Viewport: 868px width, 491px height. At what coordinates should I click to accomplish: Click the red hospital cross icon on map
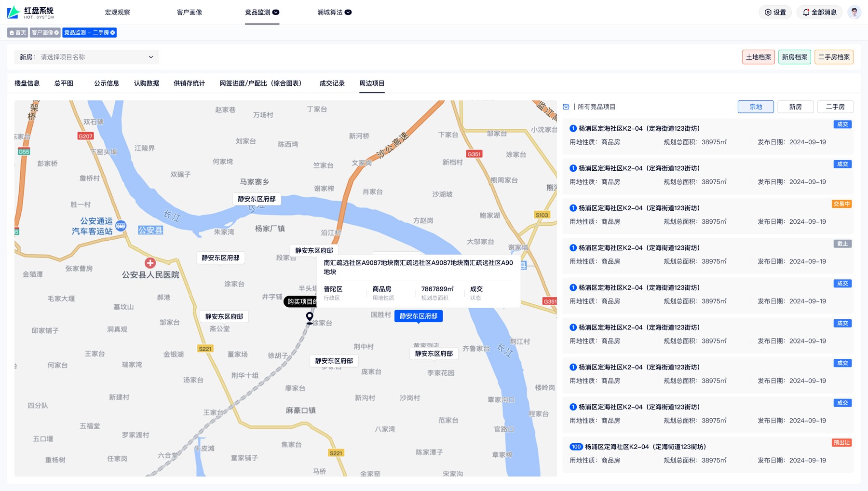(150, 263)
